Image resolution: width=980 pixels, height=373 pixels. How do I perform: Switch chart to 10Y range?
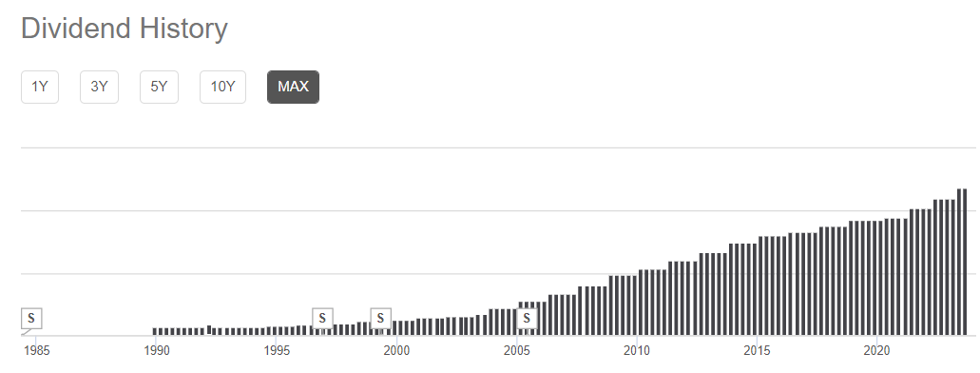tap(222, 87)
